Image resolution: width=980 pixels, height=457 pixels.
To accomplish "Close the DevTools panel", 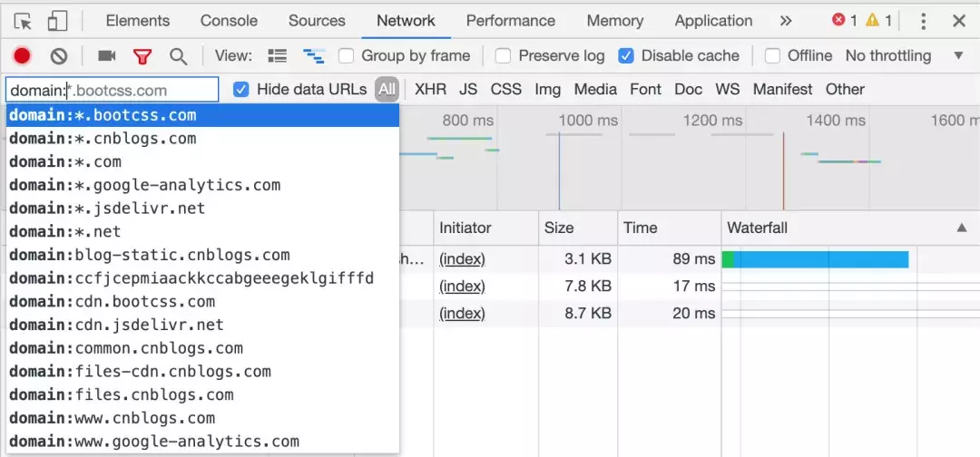I will pos(959,21).
